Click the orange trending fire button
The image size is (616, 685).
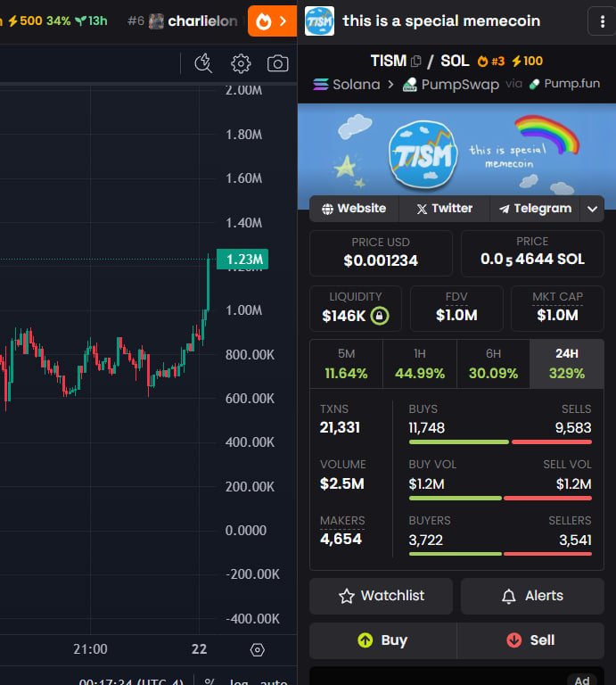[x=272, y=21]
